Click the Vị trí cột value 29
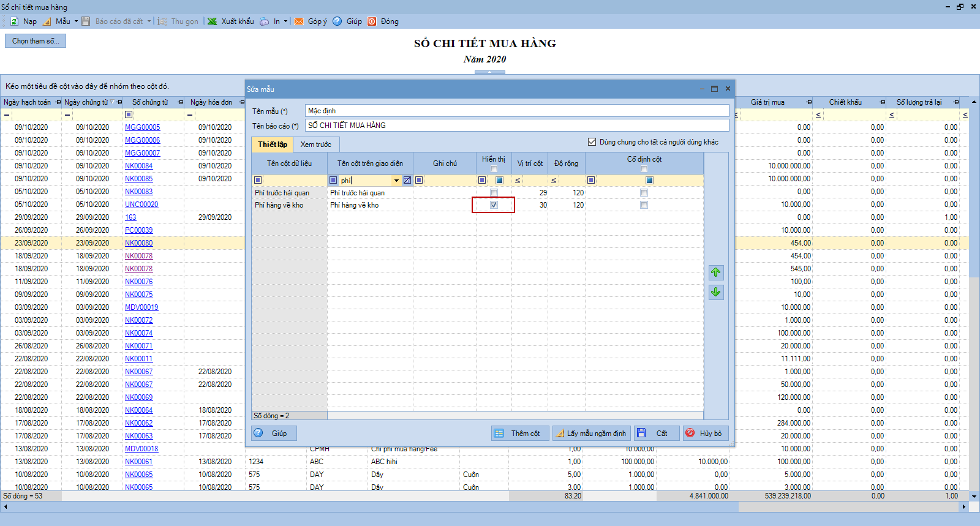The height and width of the screenshot is (526, 980). click(543, 193)
